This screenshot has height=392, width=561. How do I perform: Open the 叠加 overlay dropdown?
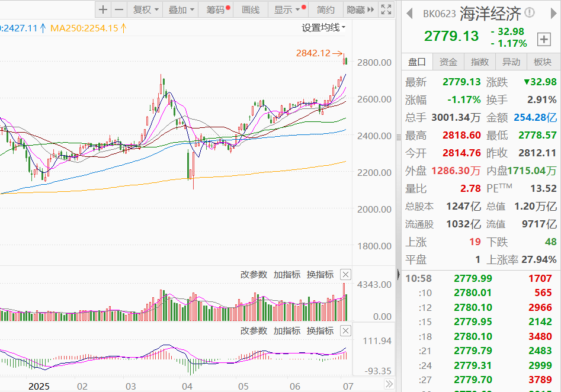[x=181, y=9]
